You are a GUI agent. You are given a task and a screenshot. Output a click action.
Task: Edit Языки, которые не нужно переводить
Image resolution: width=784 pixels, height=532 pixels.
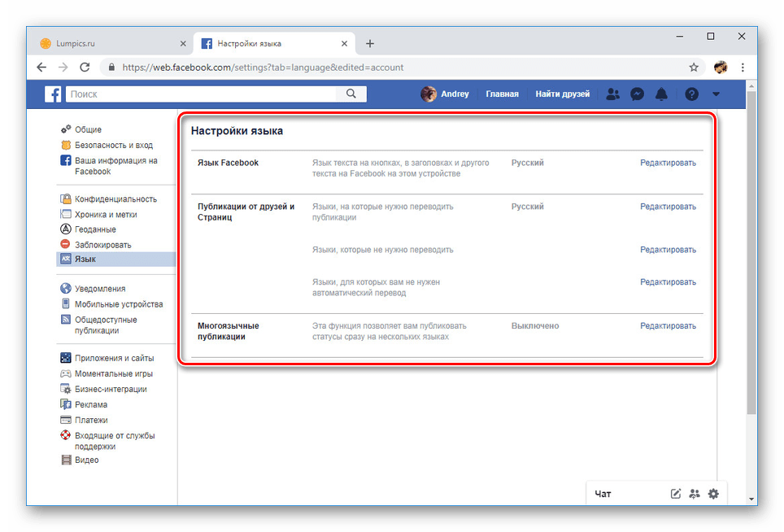[668, 250]
